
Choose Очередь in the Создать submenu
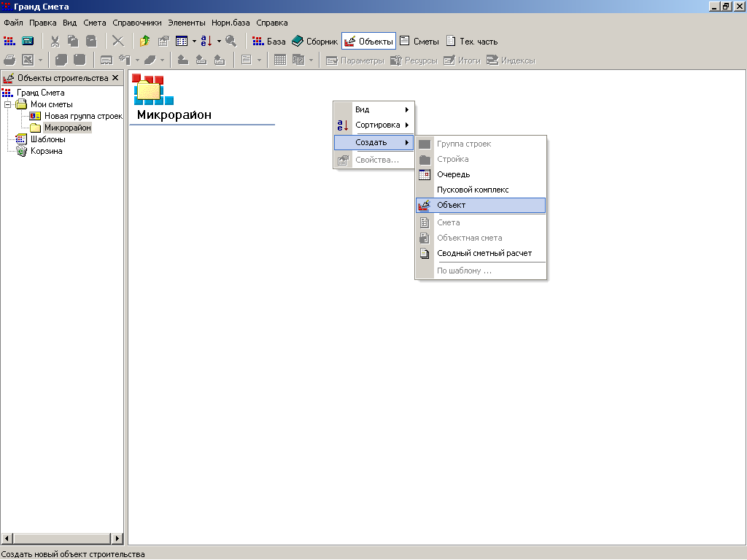click(481, 174)
